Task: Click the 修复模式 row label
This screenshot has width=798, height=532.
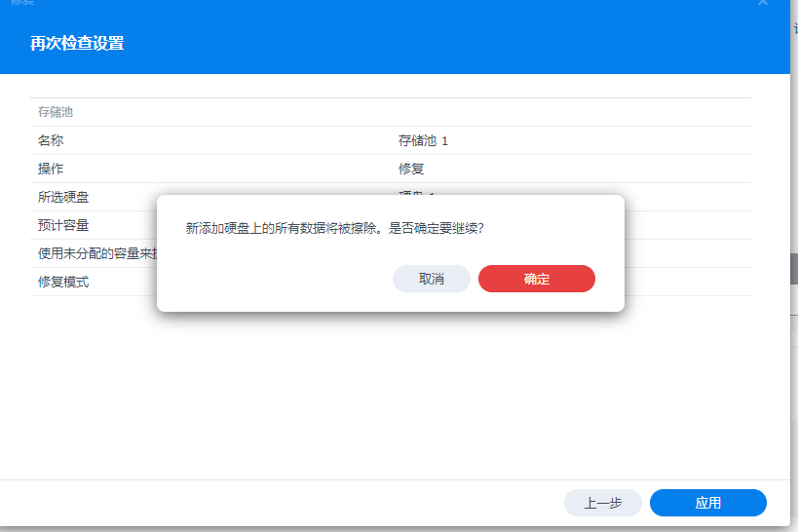Action: pos(63,282)
